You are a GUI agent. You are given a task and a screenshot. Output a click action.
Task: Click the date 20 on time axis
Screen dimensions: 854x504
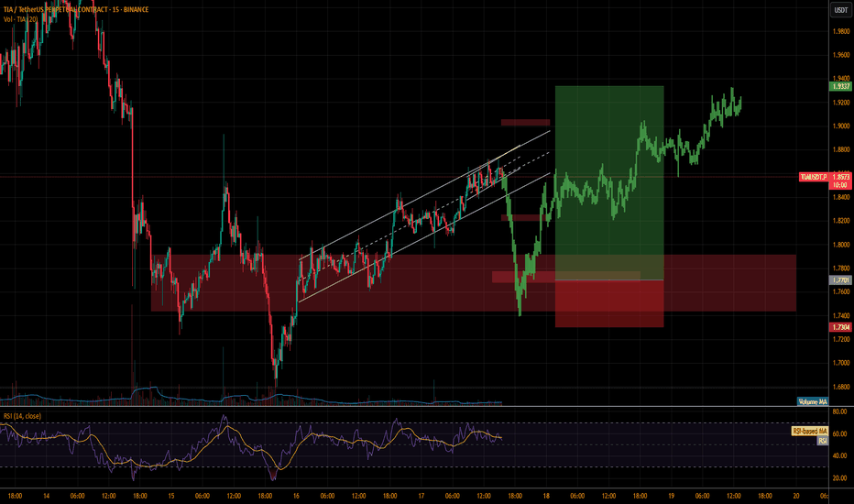pyautogui.click(x=796, y=496)
